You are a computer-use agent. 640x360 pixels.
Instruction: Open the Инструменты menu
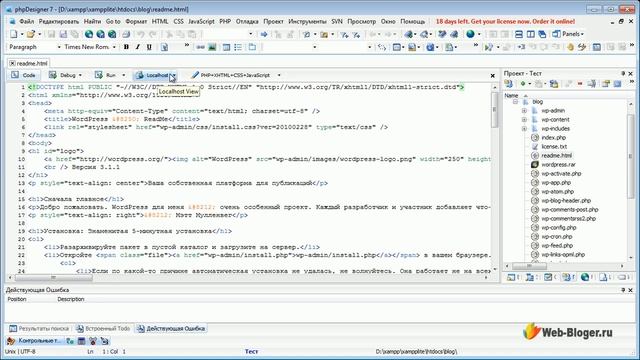(x=307, y=21)
